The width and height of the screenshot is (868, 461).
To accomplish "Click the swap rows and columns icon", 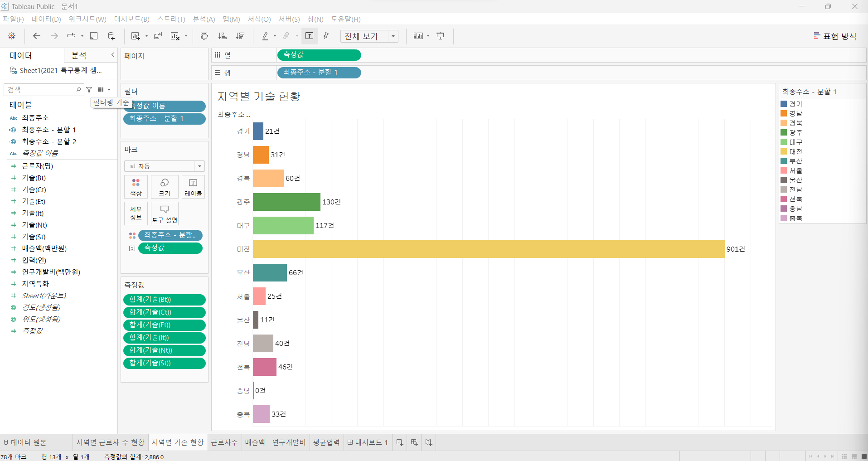I will pos(204,36).
